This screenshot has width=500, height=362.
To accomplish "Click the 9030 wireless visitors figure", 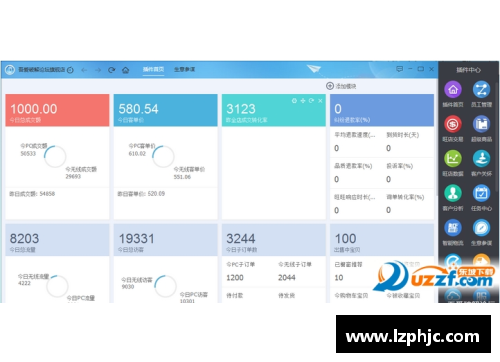I will 128,287.
